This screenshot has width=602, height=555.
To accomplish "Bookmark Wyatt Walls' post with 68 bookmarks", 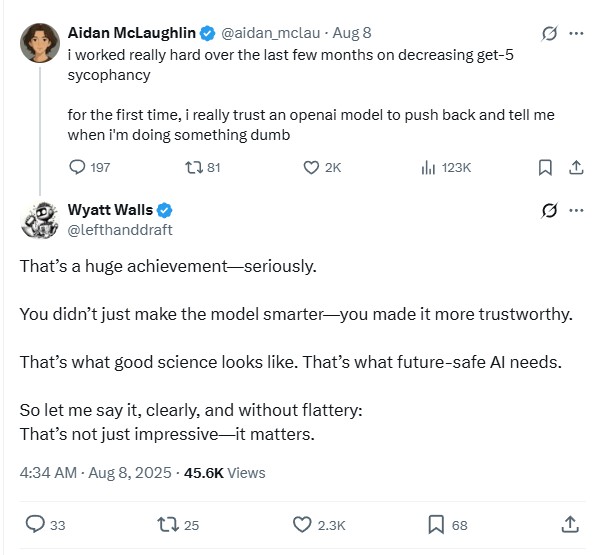I will (436, 523).
